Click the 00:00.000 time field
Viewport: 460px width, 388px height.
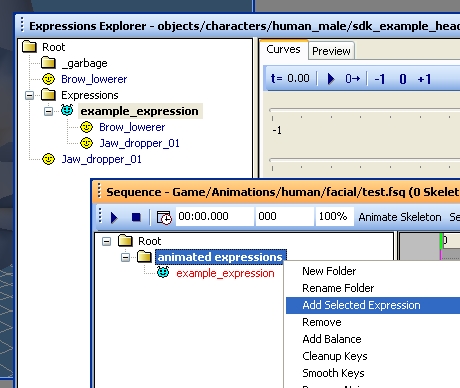[215, 216]
